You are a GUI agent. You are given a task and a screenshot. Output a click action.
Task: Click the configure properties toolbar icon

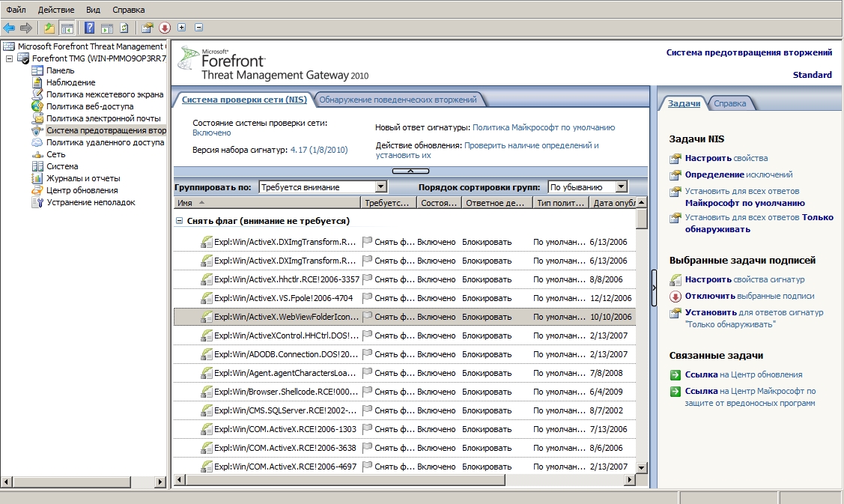pyautogui.click(x=148, y=28)
